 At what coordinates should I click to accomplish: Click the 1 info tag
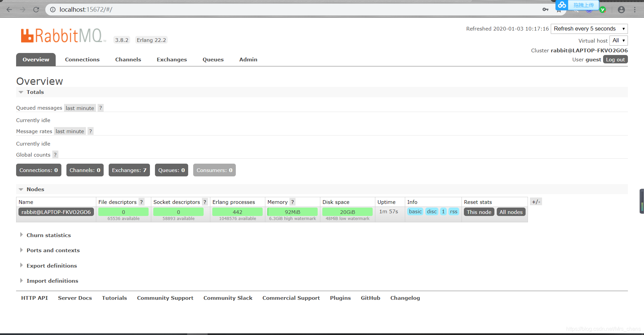point(443,212)
